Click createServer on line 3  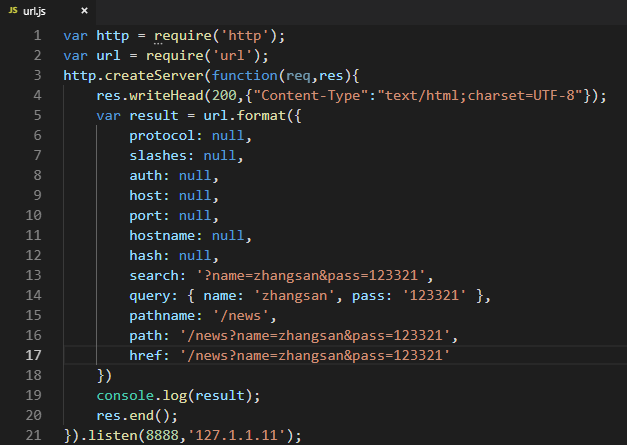154,76
